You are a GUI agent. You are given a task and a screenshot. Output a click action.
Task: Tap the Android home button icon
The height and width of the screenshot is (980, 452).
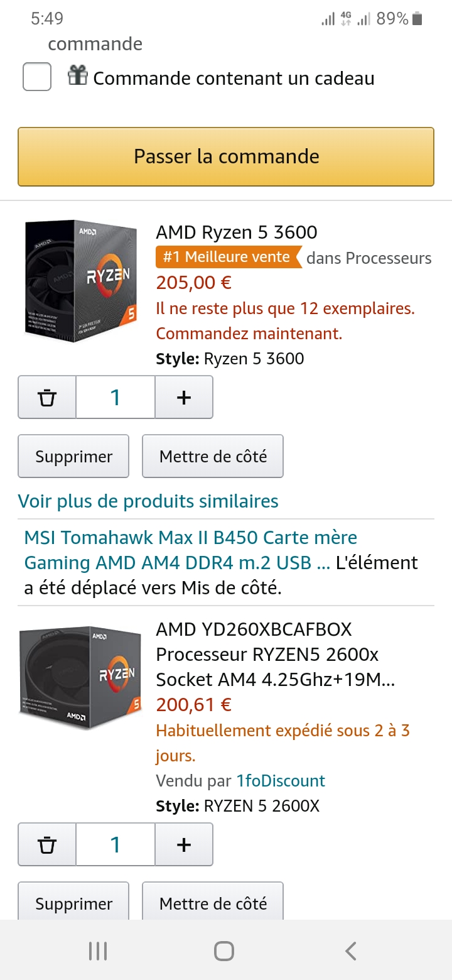click(x=224, y=951)
